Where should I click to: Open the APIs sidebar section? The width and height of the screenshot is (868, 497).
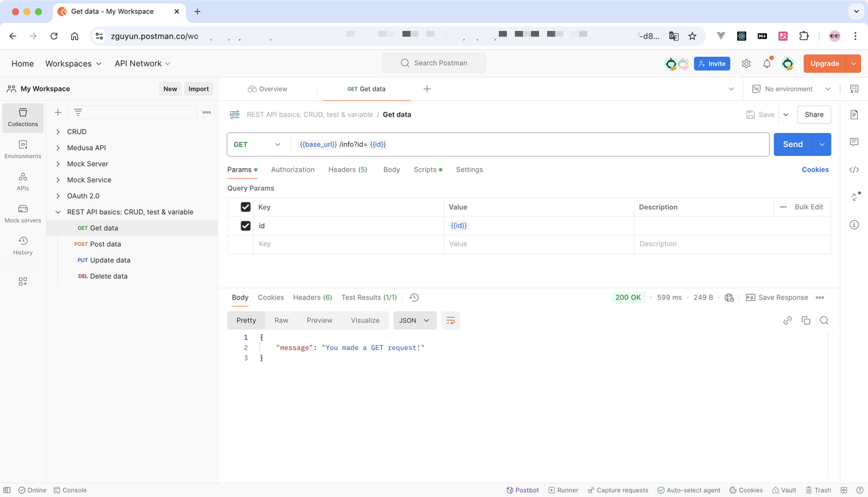(23, 182)
